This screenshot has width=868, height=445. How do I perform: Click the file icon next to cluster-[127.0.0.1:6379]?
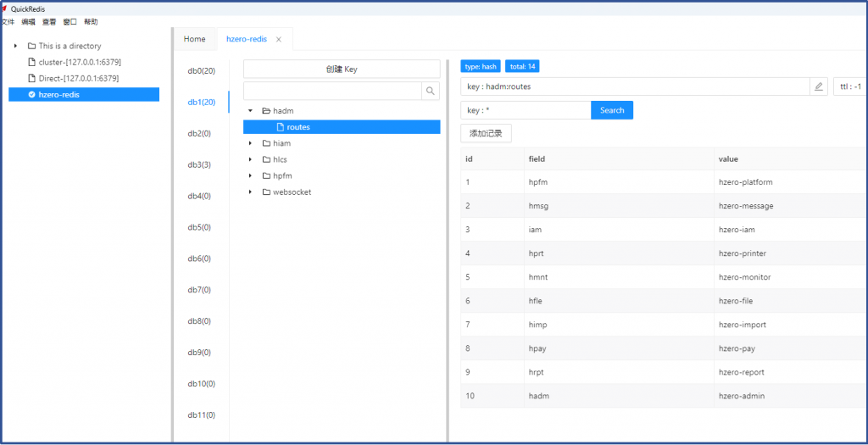32,62
